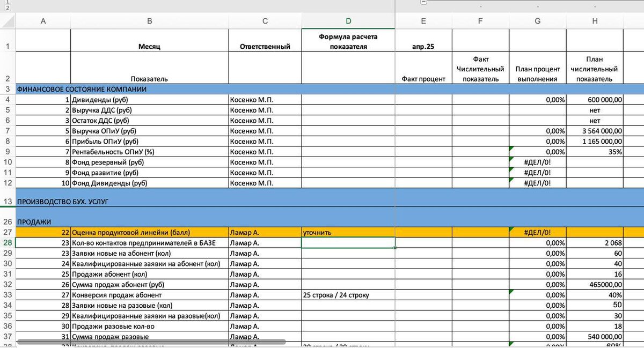Click the Select All corner triangle
Screen dimensions: 644x348
(8, 21)
